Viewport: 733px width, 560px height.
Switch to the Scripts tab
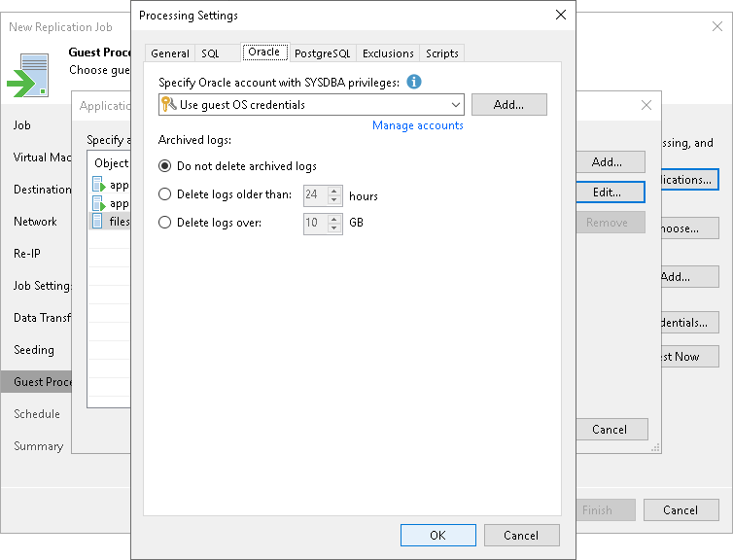point(441,53)
